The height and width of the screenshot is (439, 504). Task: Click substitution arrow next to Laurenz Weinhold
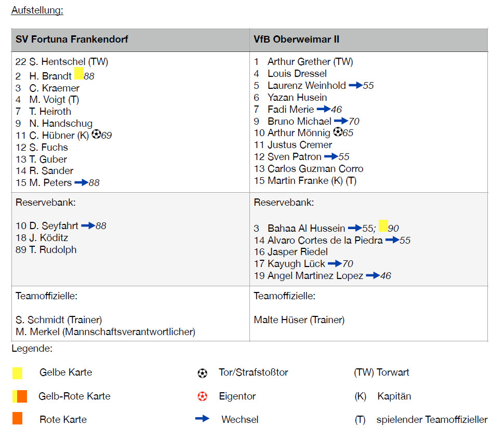click(355, 85)
